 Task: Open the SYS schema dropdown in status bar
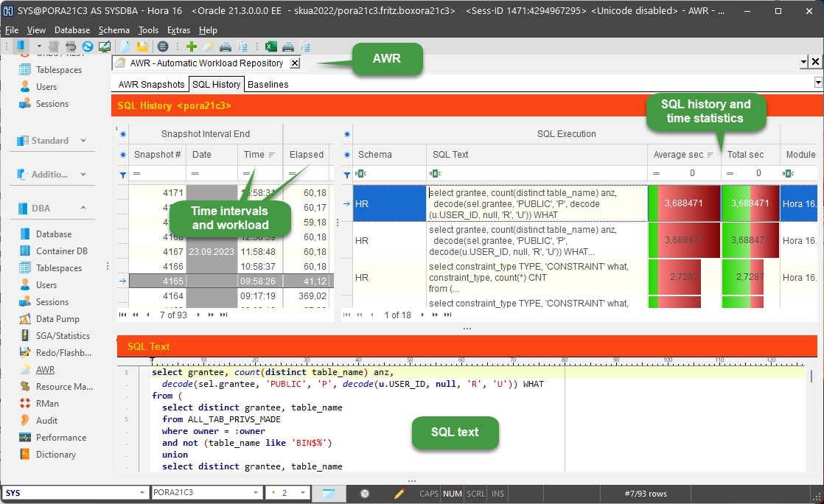pyautogui.click(x=143, y=493)
